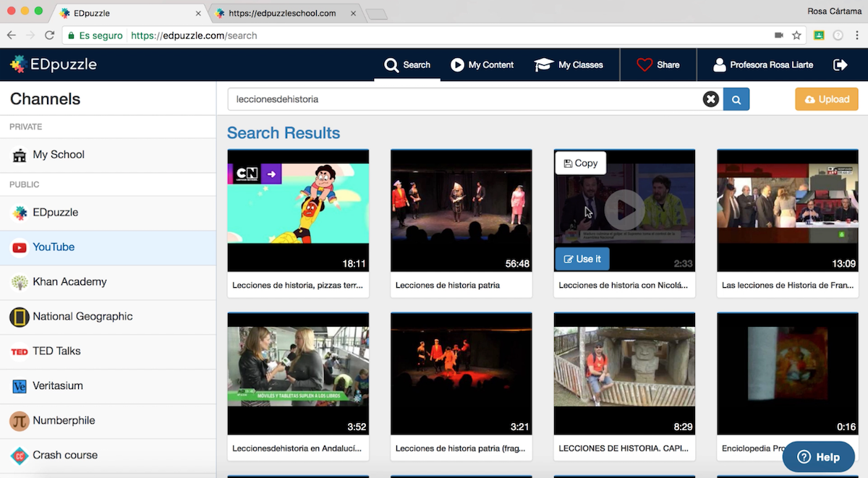Open the Lecciones de historia patria thumbnail

(461, 210)
